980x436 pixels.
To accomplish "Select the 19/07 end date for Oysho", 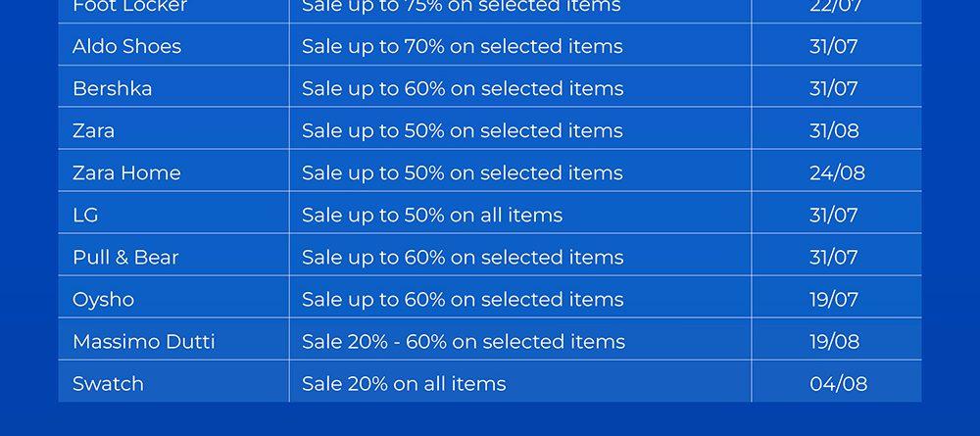I will [x=833, y=299].
